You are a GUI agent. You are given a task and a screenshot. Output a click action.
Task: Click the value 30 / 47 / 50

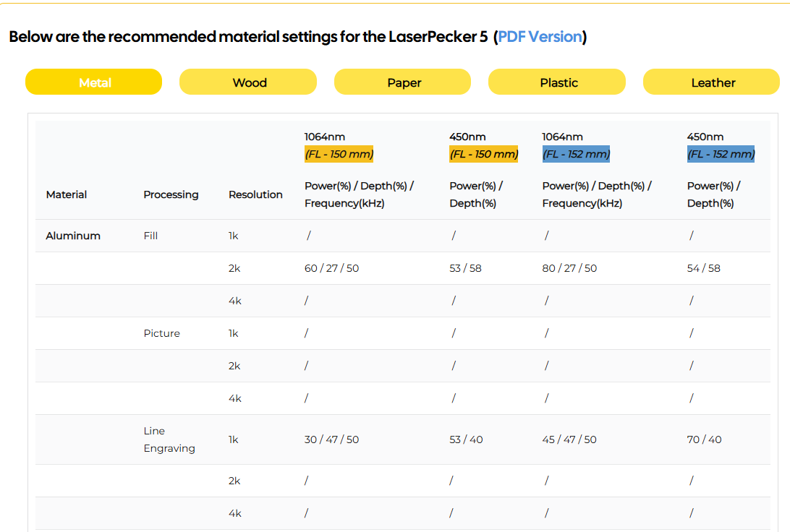coord(331,439)
